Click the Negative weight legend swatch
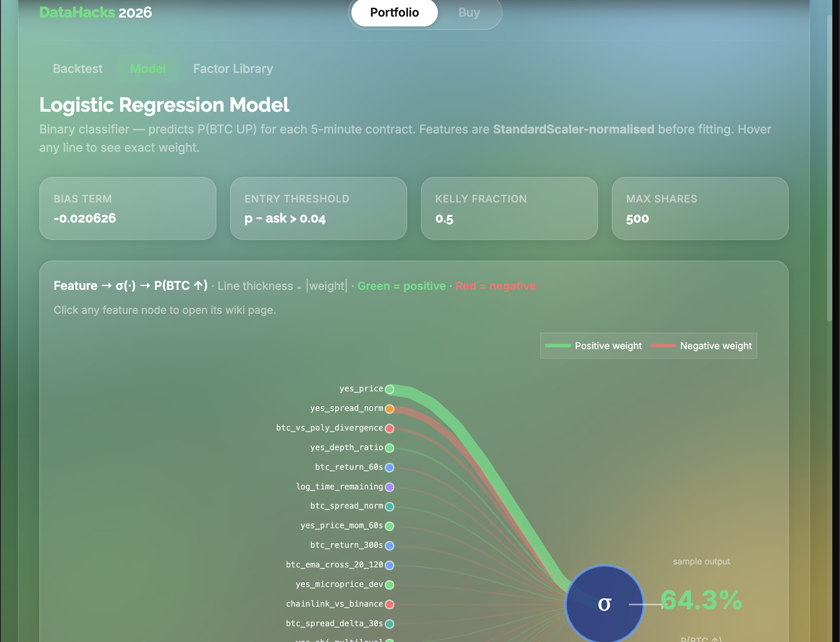Screen dimensions: 840x642 [x=663, y=346]
